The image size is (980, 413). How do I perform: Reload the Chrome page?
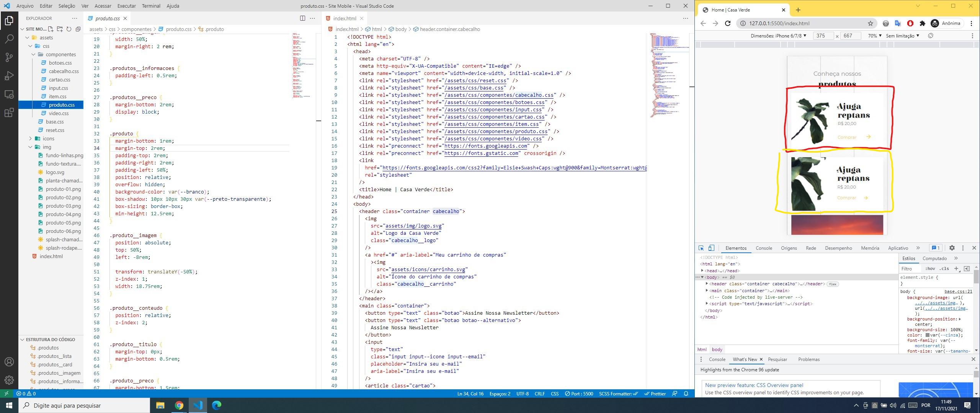click(x=728, y=23)
